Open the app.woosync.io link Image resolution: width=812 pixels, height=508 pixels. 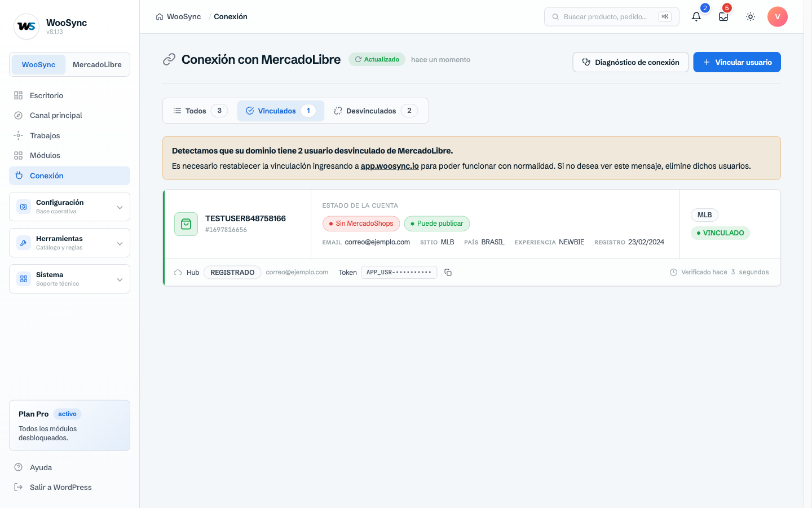click(390, 166)
